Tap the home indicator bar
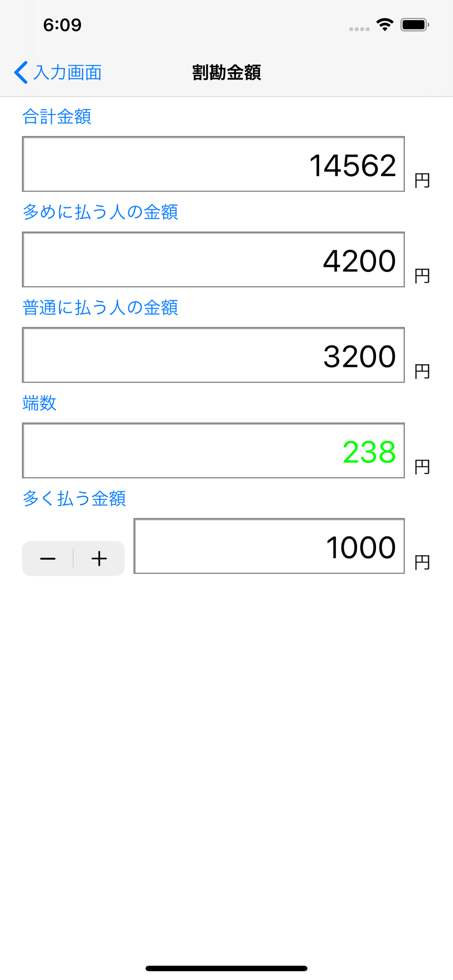 (x=226, y=968)
